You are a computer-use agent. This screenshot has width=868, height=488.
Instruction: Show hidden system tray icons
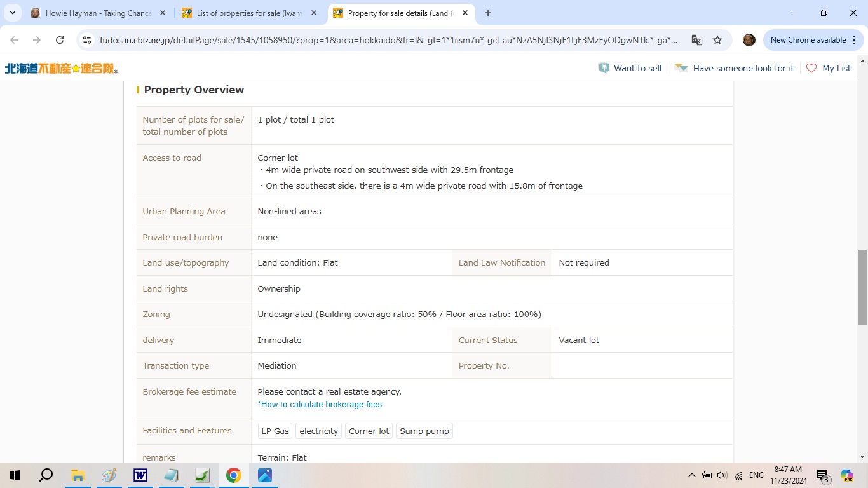691,475
